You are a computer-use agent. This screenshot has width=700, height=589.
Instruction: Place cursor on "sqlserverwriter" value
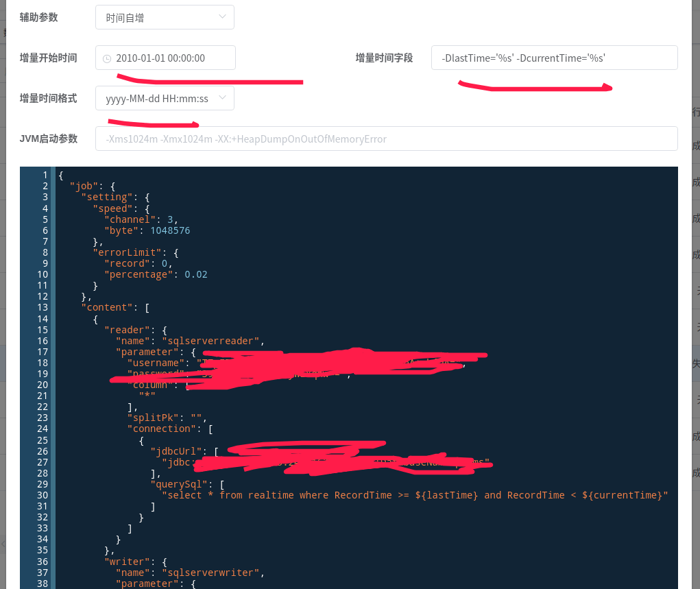[x=212, y=573]
